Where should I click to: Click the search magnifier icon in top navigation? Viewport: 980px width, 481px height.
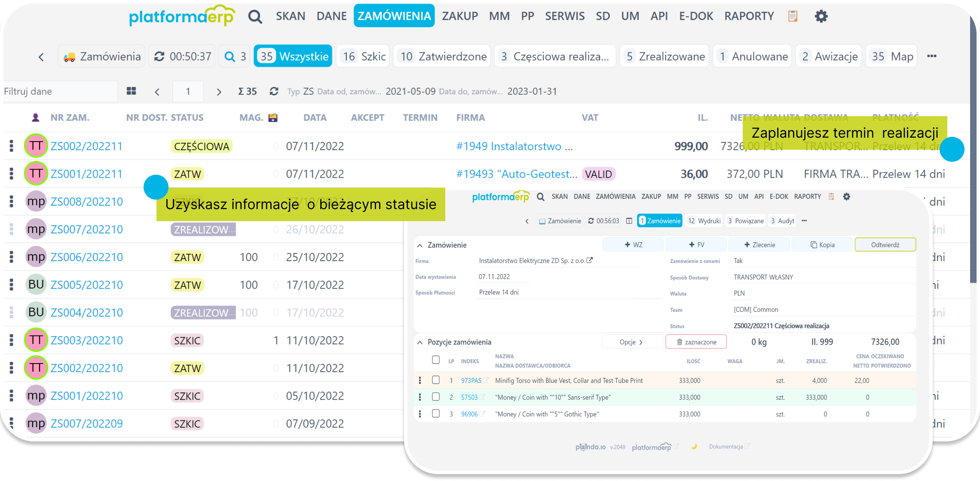(255, 17)
